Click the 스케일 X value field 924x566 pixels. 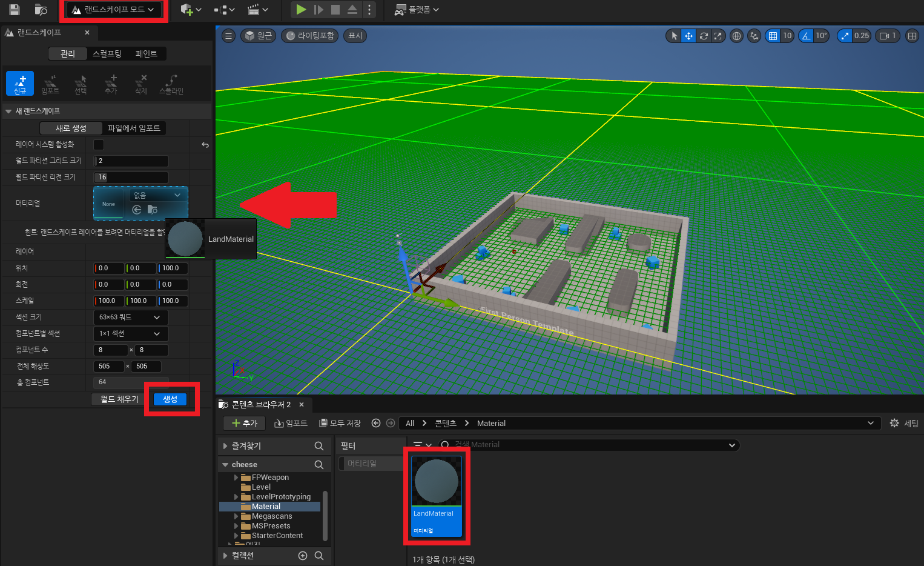coord(109,301)
